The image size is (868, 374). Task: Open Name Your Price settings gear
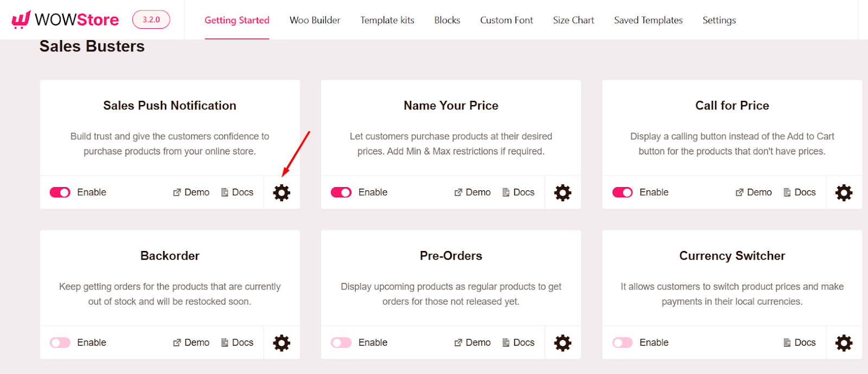[562, 192]
